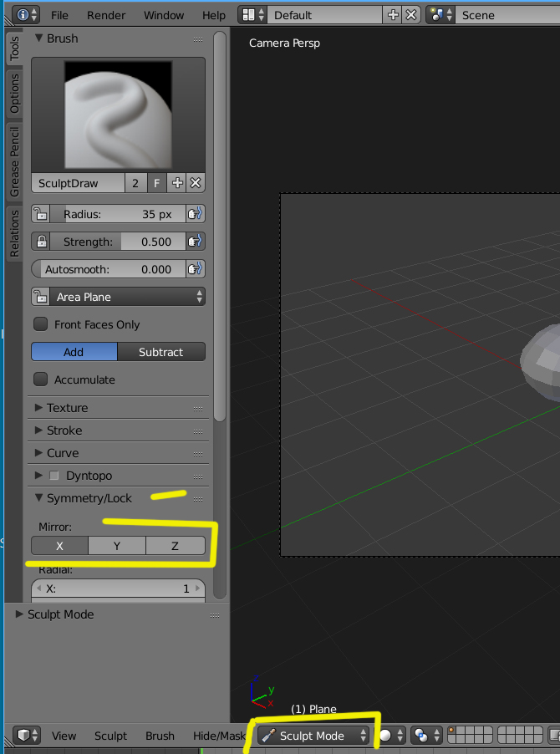The width and height of the screenshot is (560, 754).
Task: Enable the Accumulate checkbox
Action: coord(40,380)
